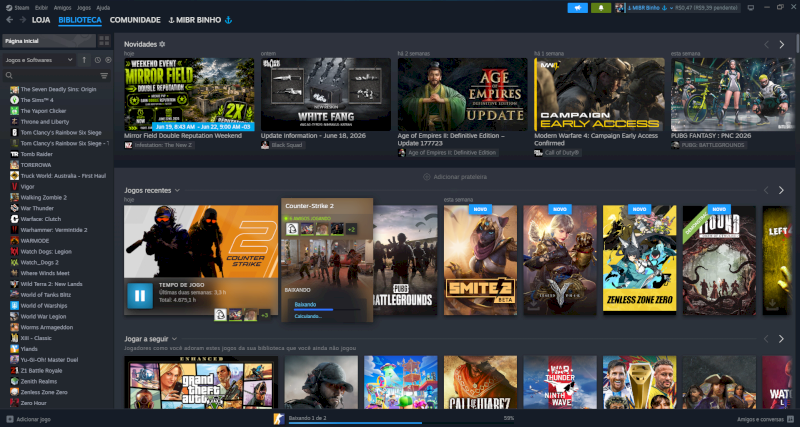The height and width of the screenshot is (427, 800).
Task: Select Worms Armageddon in list
Action: (47, 328)
